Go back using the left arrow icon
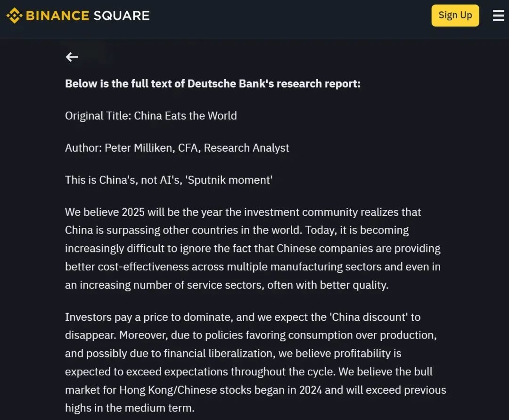The width and height of the screenshot is (509, 420). pos(72,57)
